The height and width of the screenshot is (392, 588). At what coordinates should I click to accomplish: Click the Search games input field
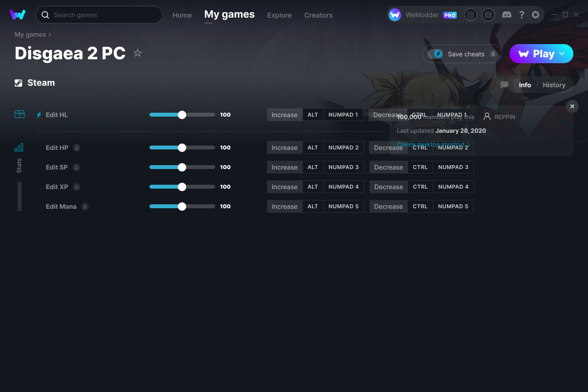pos(99,15)
